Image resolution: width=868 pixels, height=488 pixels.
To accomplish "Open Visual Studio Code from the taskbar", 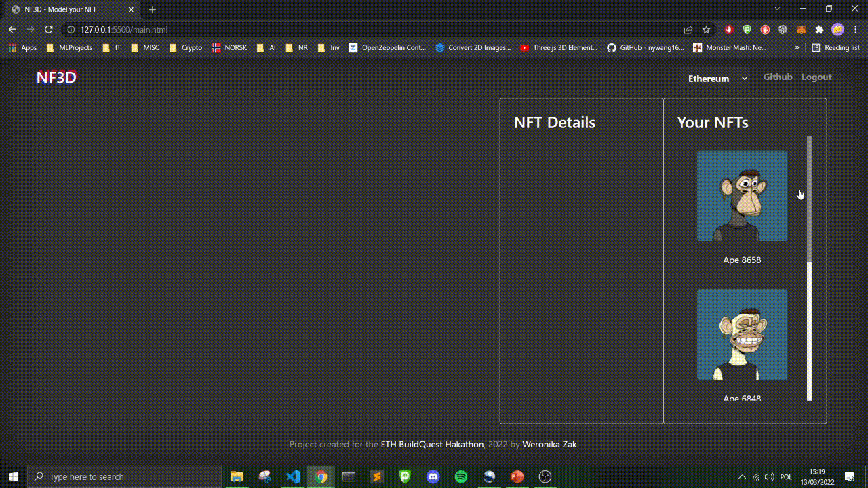I will coord(293,476).
